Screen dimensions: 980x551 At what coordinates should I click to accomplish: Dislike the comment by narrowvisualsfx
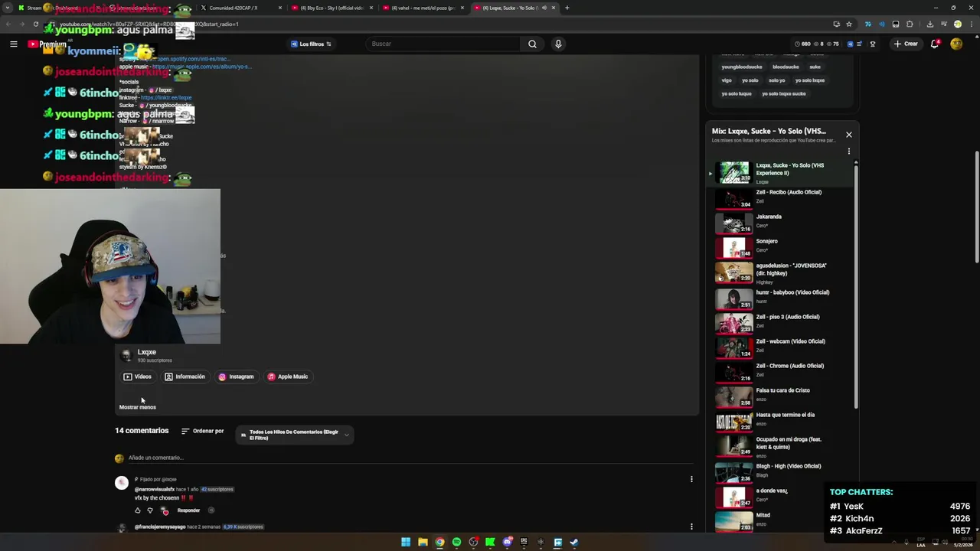tap(150, 510)
